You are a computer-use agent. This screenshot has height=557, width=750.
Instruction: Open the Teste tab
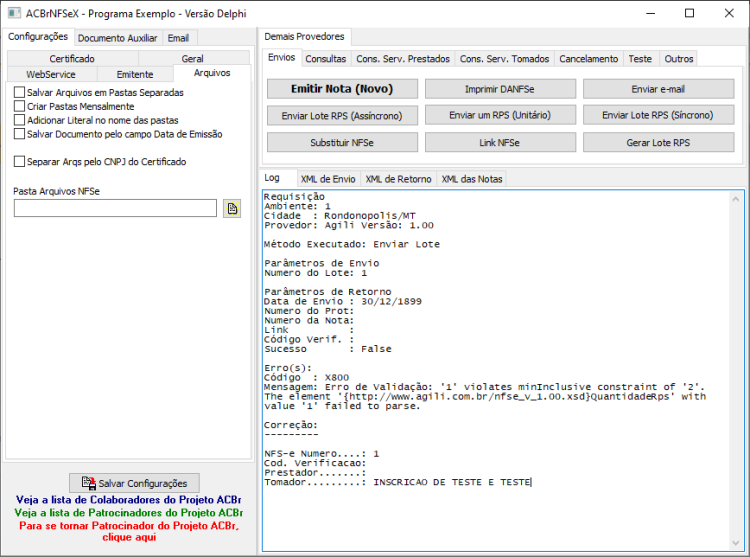click(640, 59)
